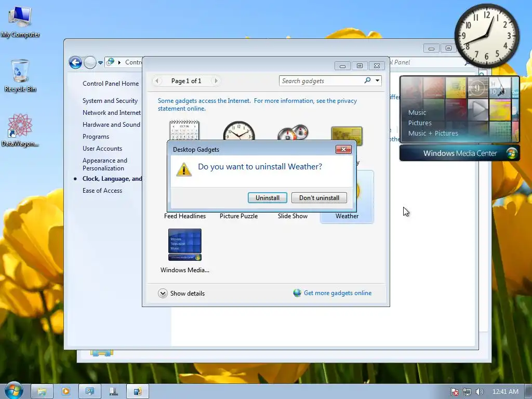Open recent pages dropdown arrow
The width and height of the screenshot is (532, 399).
click(100, 63)
